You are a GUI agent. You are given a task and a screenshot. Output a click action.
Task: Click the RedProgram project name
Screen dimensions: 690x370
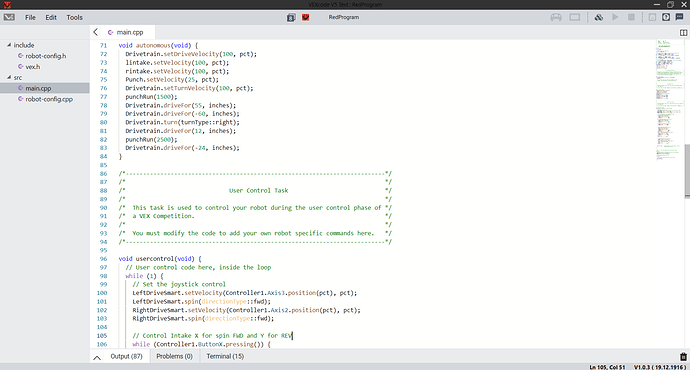tap(344, 17)
